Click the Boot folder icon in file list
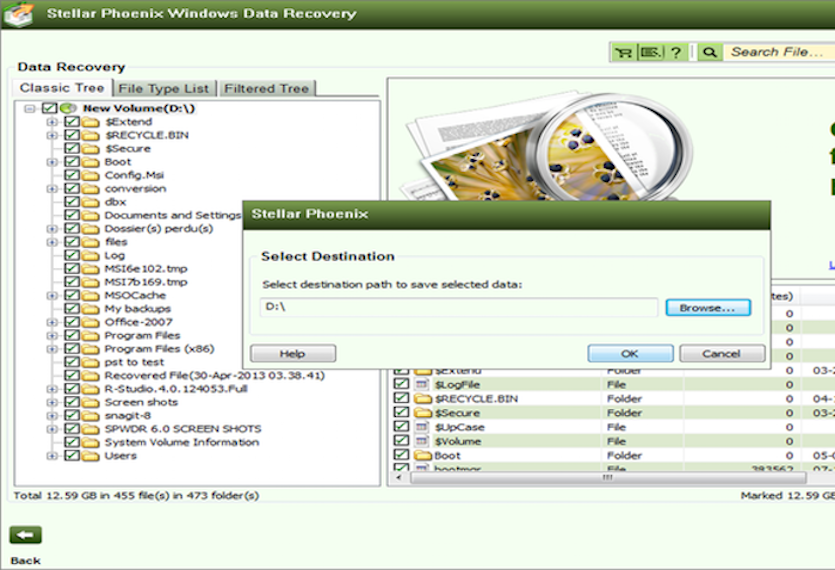The width and height of the screenshot is (835, 570). [x=423, y=455]
